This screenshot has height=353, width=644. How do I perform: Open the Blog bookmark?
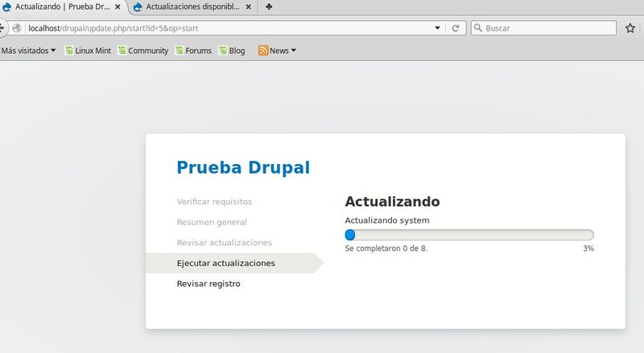[x=232, y=51]
